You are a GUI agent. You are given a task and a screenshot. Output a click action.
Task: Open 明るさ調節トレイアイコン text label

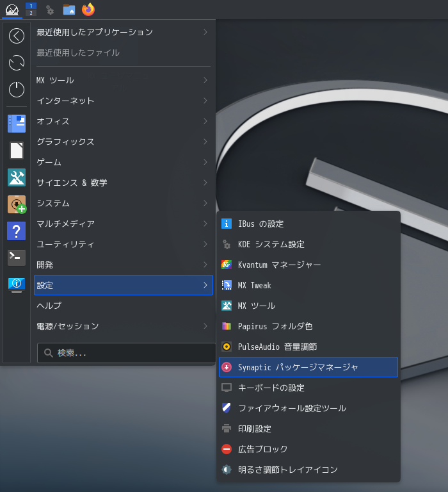pyautogui.click(x=288, y=470)
